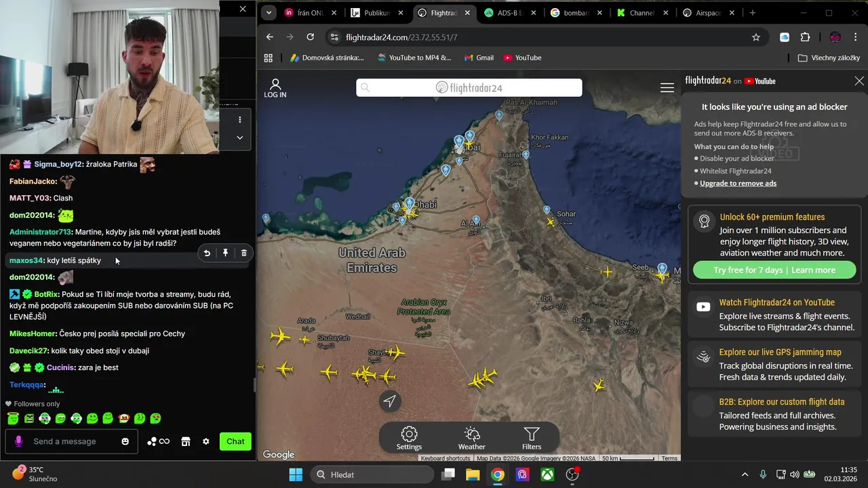Open Keyboard shortcuts map link
This screenshot has width=868, height=488.
click(x=446, y=458)
